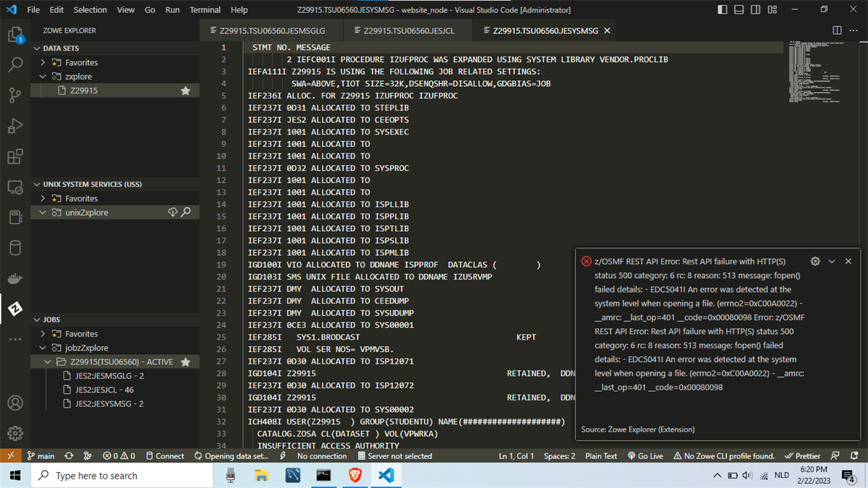Click the cloud download icon on unixZxplore row
The image size is (868, 488).
(x=172, y=212)
